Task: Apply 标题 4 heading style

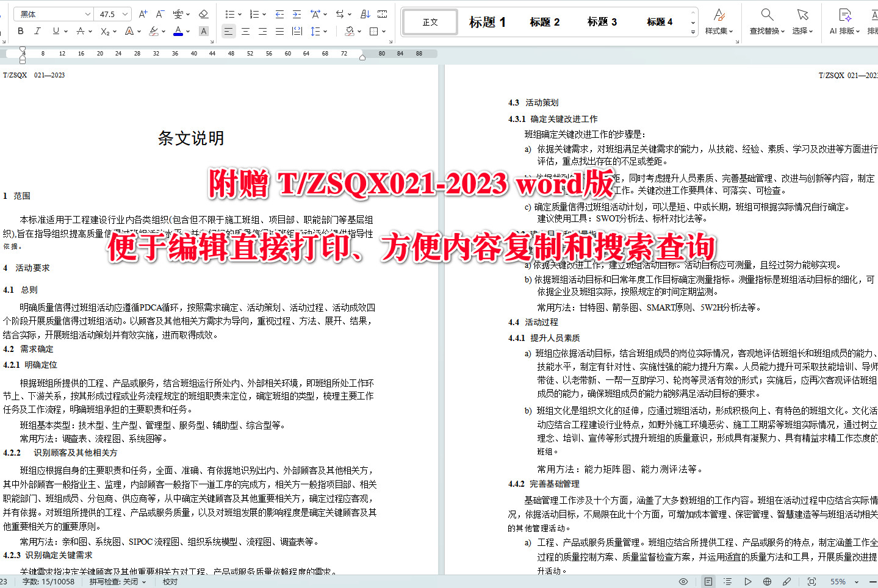Action: [x=660, y=22]
